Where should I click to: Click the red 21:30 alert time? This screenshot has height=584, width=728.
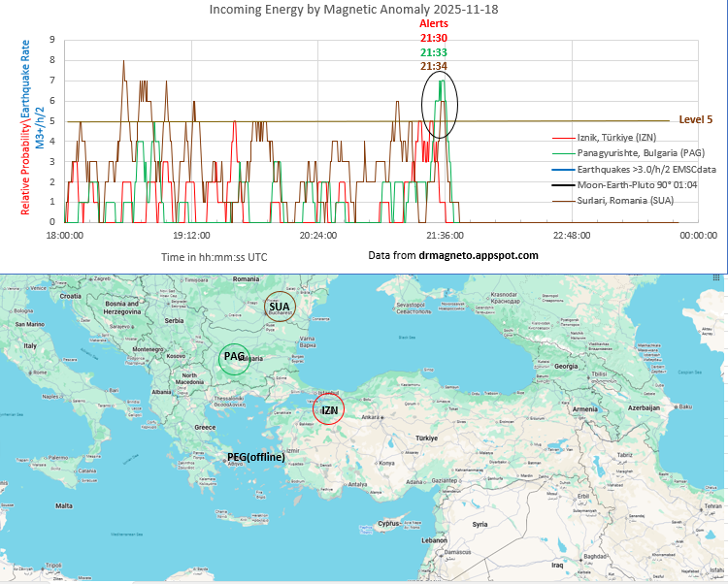click(x=434, y=38)
